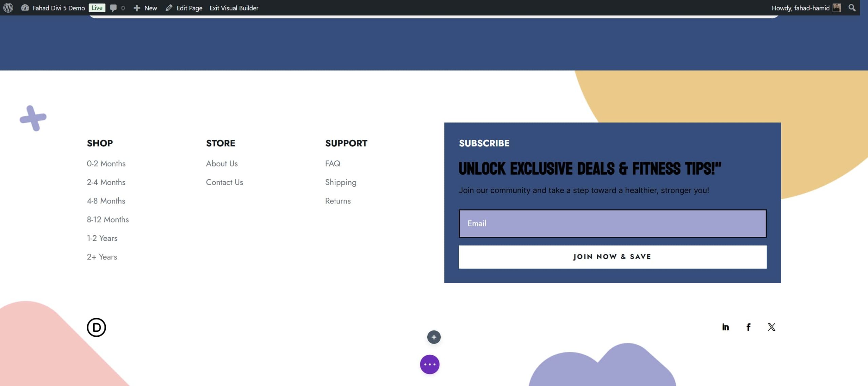868x386 pixels.
Task: Expand the New menu in admin bar
Action: [x=150, y=8]
